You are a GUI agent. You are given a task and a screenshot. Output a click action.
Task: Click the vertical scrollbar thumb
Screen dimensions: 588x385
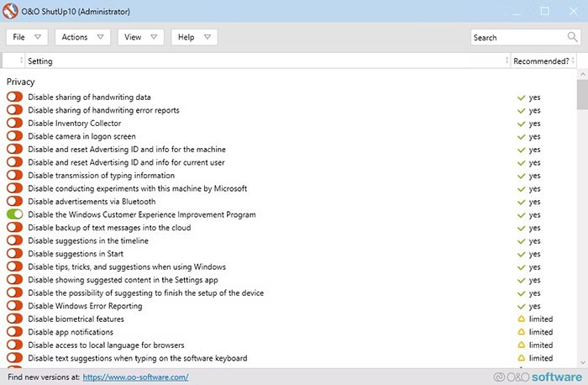pyautogui.click(x=582, y=92)
